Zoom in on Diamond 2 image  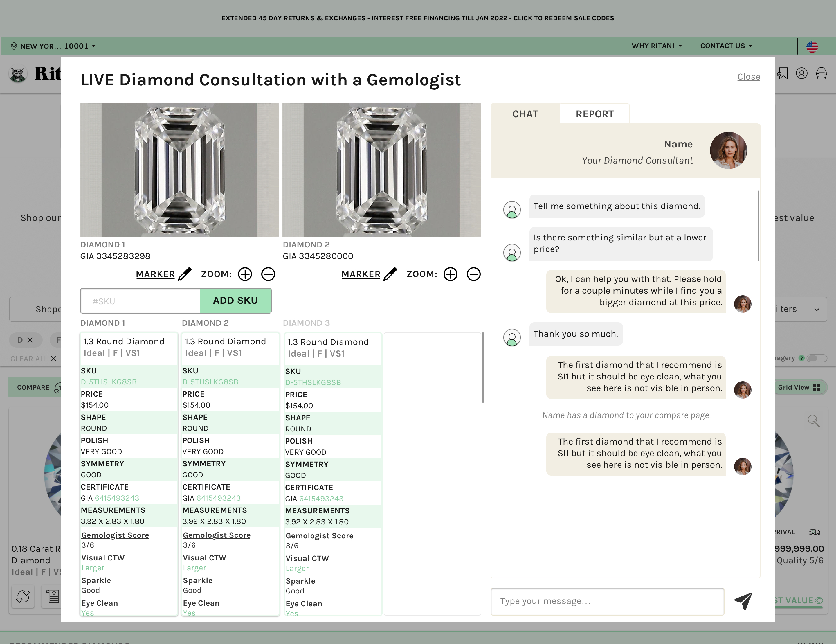450,274
